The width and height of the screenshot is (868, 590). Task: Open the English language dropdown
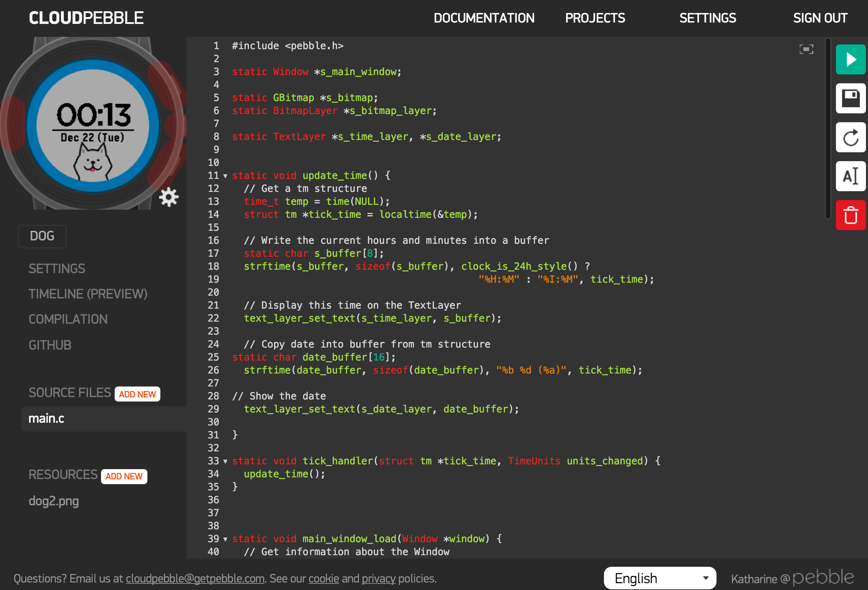(x=660, y=578)
